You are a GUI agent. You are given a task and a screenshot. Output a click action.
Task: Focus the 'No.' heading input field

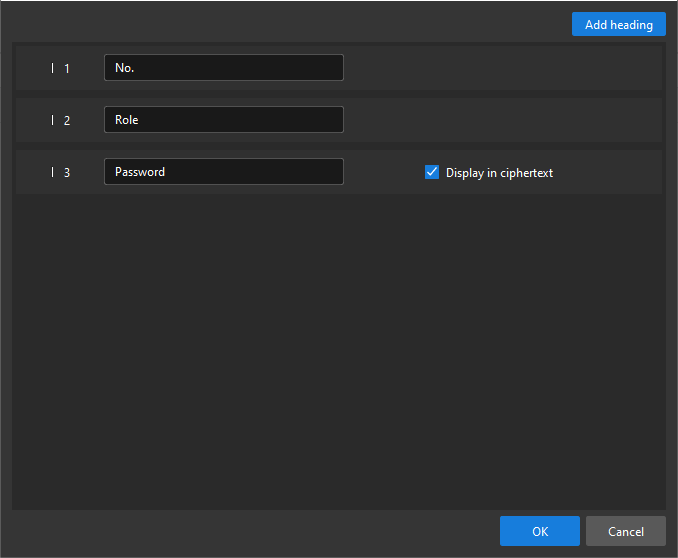click(223, 68)
